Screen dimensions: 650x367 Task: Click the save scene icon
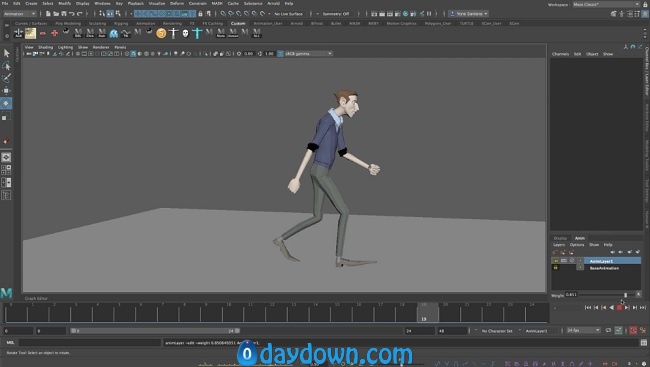tap(63, 14)
